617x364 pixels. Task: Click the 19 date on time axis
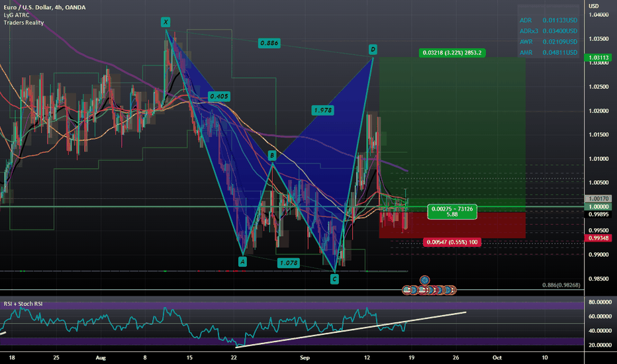(x=411, y=357)
